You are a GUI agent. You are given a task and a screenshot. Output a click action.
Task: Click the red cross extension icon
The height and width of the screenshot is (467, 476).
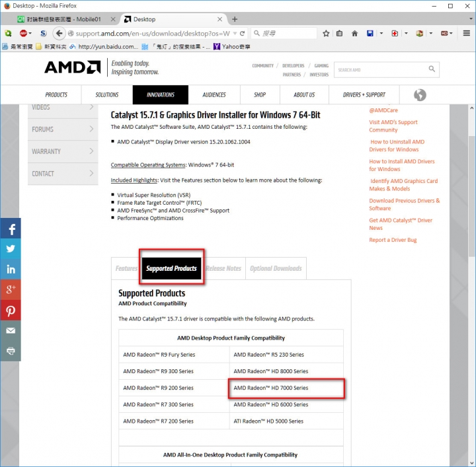[395, 33]
